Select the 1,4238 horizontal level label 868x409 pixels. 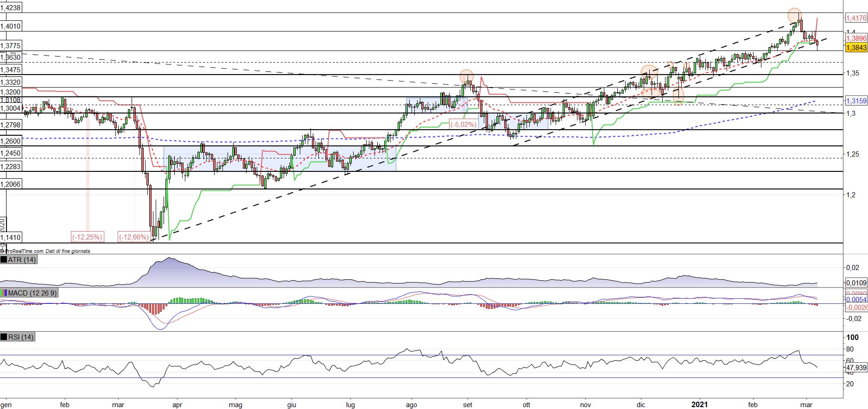coord(11,7)
